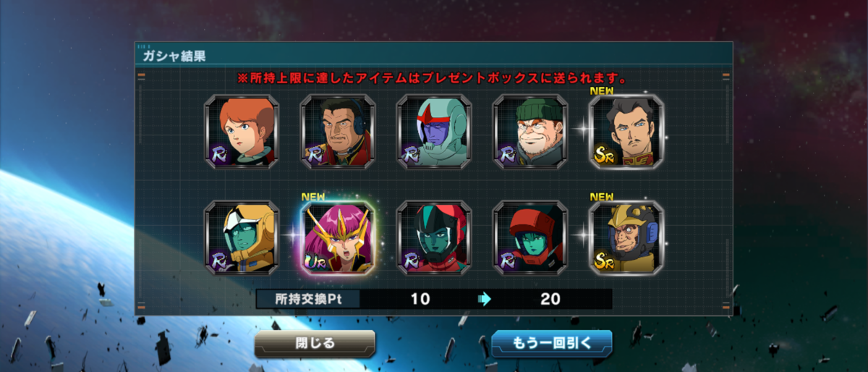The height and width of the screenshot is (372, 868).
Task: Click the cyan arrow between exchange points
Action: click(x=485, y=299)
